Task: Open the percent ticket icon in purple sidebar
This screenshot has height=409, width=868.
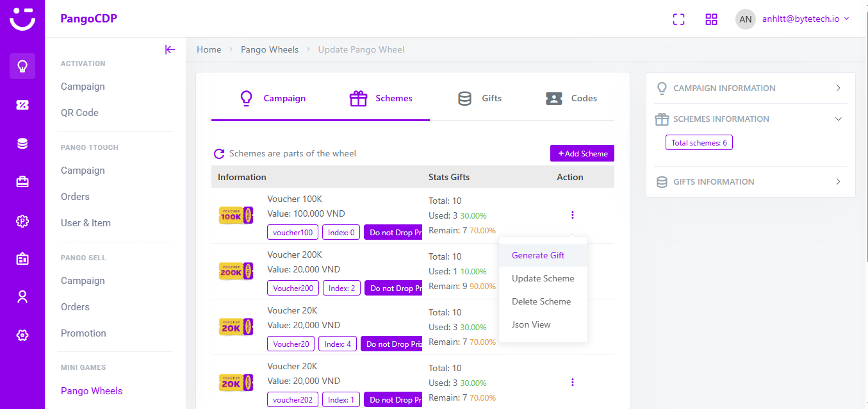Action: tap(22, 105)
